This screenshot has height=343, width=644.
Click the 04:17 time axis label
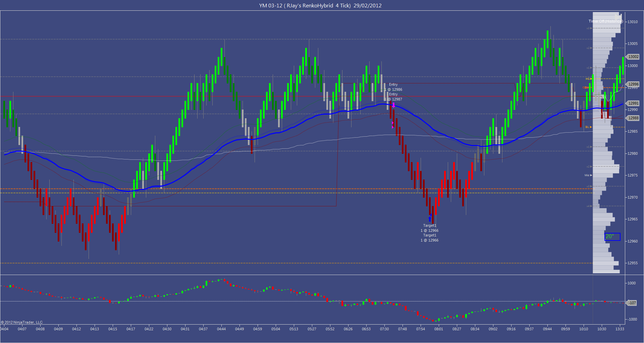click(131, 329)
